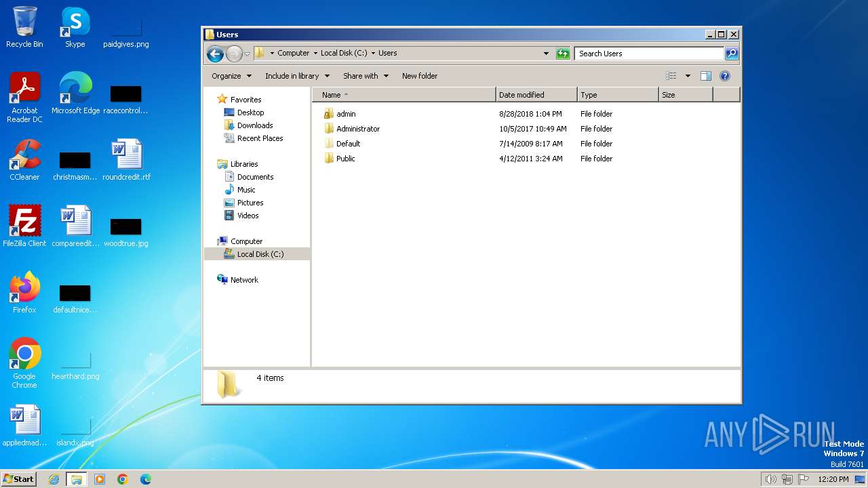Sort by the Date modified column header
The image size is (868, 488).
click(x=536, y=95)
